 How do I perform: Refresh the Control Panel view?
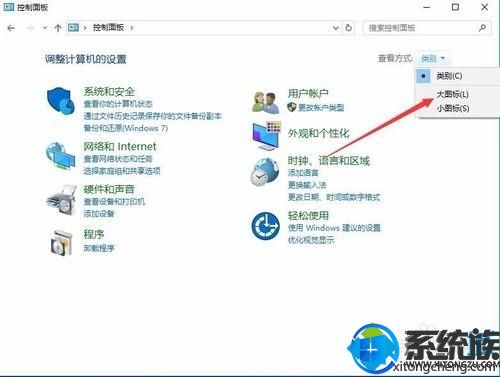349,28
